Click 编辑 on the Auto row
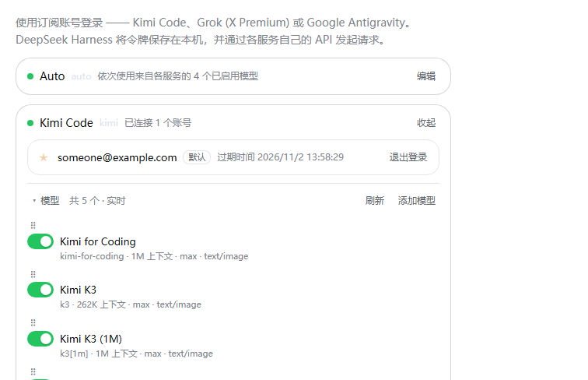 (x=426, y=76)
